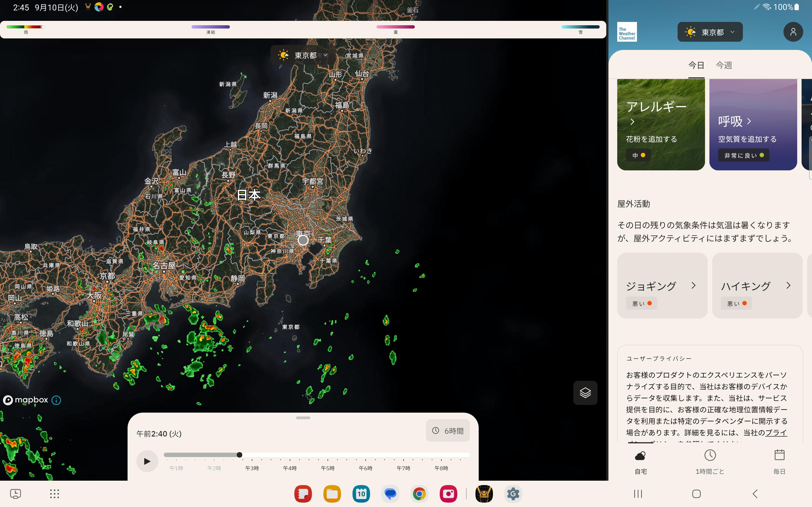Open the app drawer grid icon
This screenshot has width=812, height=507.
54,494
